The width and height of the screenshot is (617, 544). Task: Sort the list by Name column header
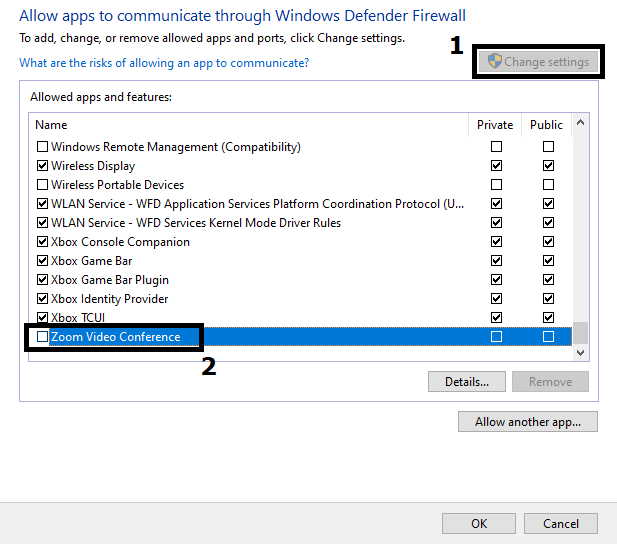tap(250, 125)
